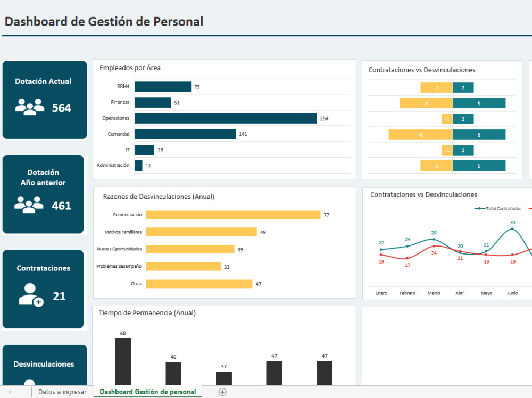
Task: Select the Dotación Actual card
Action: tap(45, 100)
